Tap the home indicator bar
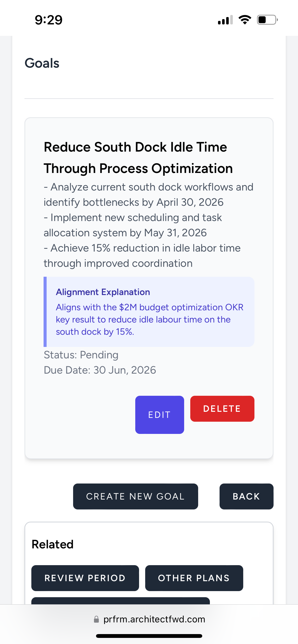This screenshot has width=298, height=644. (x=149, y=636)
